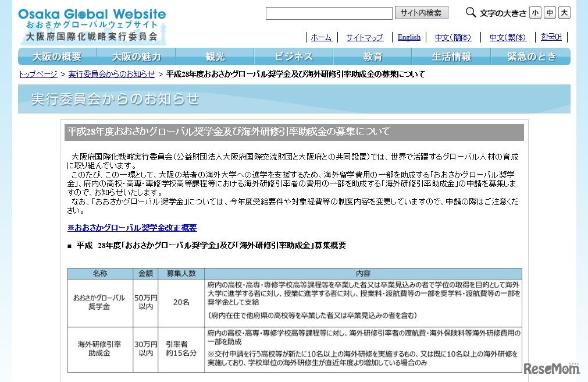This screenshot has width=588, height=382.
Task: Switch to 中文(簡体) language
Action: (454, 37)
